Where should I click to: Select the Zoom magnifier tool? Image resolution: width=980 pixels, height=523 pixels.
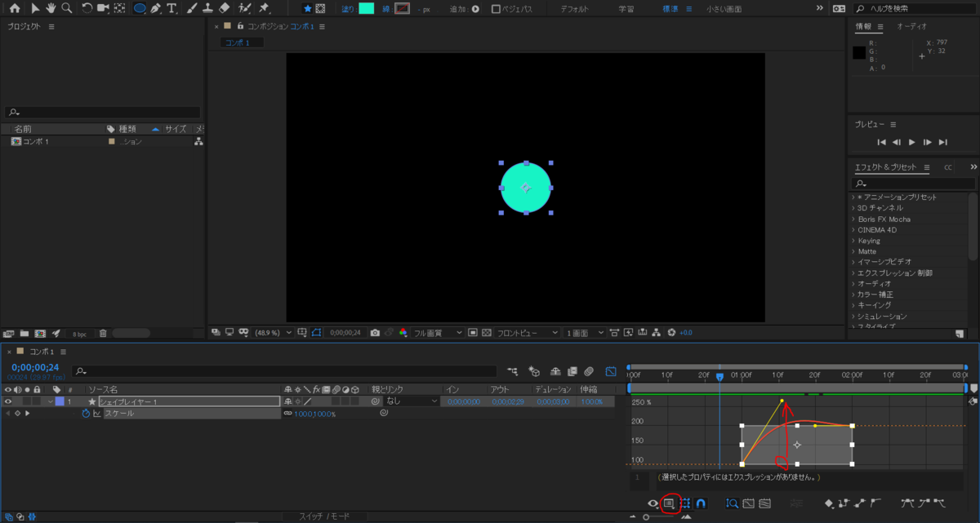[66, 8]
